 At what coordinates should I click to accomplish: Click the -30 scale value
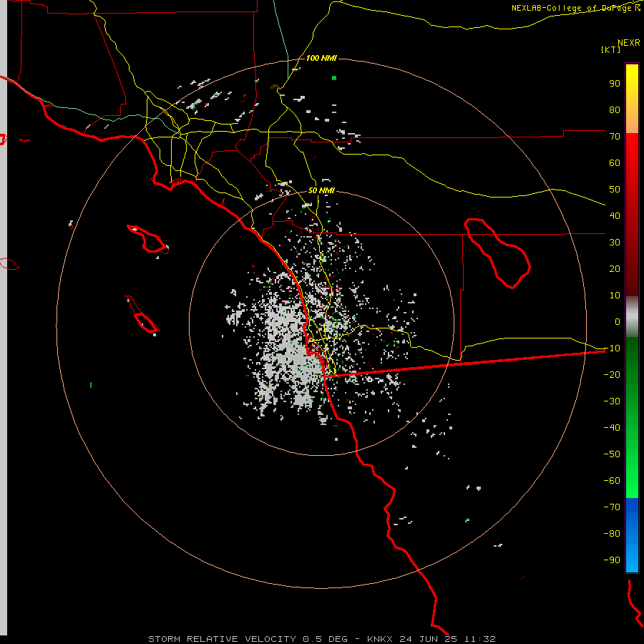tap(612, 401)
